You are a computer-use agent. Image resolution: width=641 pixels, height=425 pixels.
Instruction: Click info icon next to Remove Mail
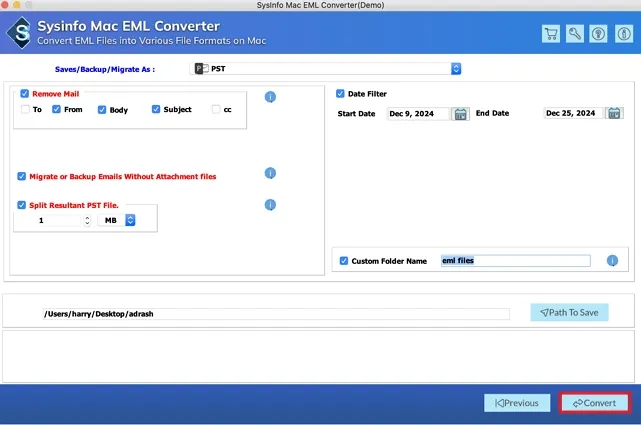click(x=270, y=97)
